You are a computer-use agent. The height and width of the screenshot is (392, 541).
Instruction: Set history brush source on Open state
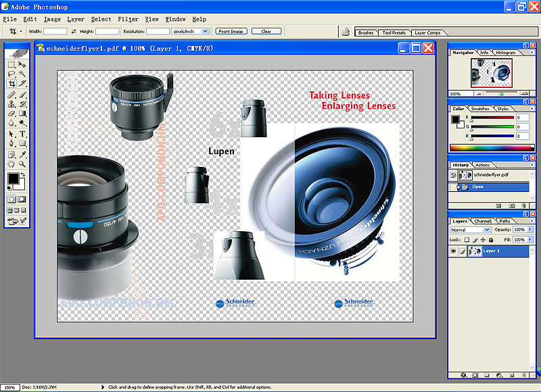[453, 187]
